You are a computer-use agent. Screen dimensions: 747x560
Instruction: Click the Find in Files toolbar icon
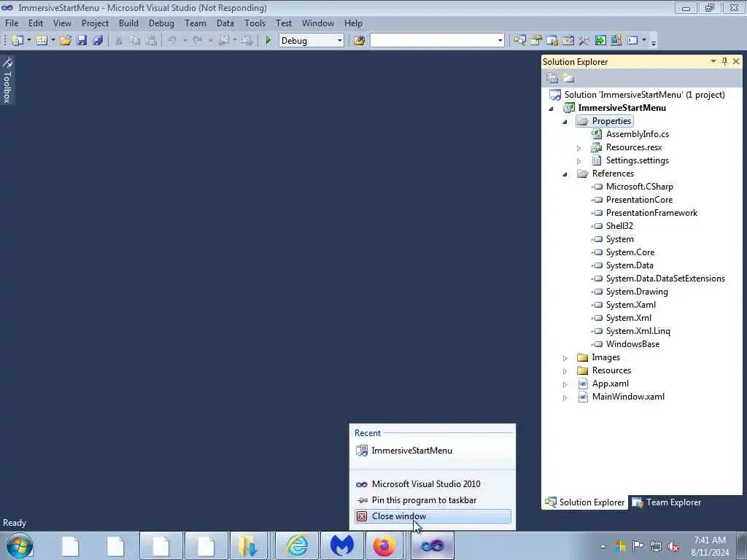(360, 41)
